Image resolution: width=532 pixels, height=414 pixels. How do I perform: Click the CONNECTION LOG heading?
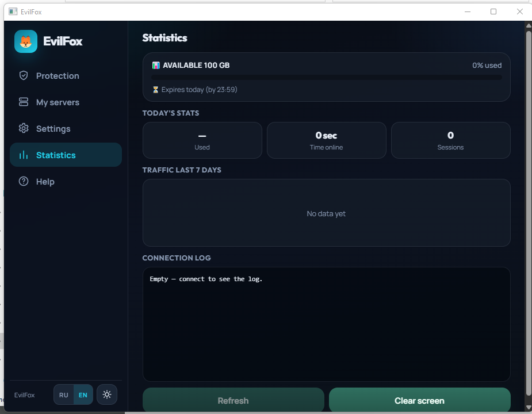tap(177, 258)
